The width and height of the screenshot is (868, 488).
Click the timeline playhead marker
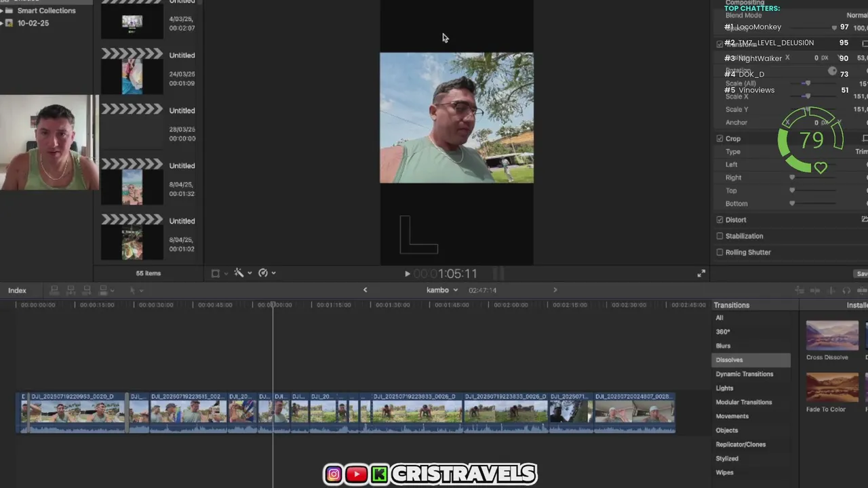[273, 305]
